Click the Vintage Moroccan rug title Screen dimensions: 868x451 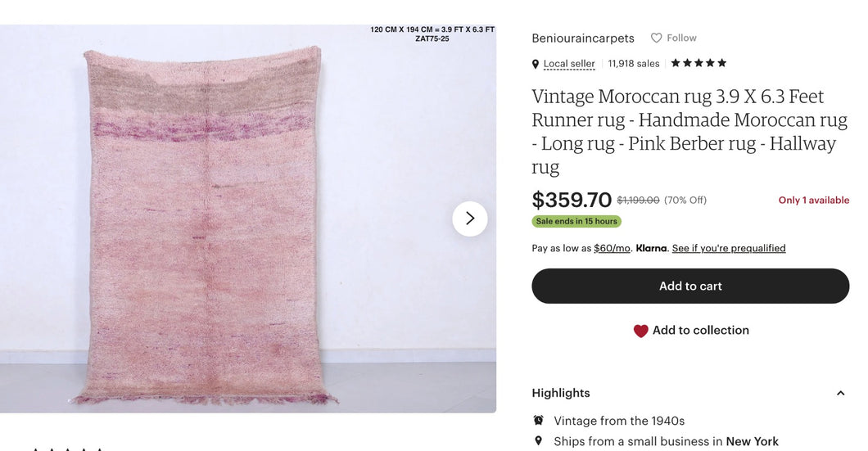point(689,131)
